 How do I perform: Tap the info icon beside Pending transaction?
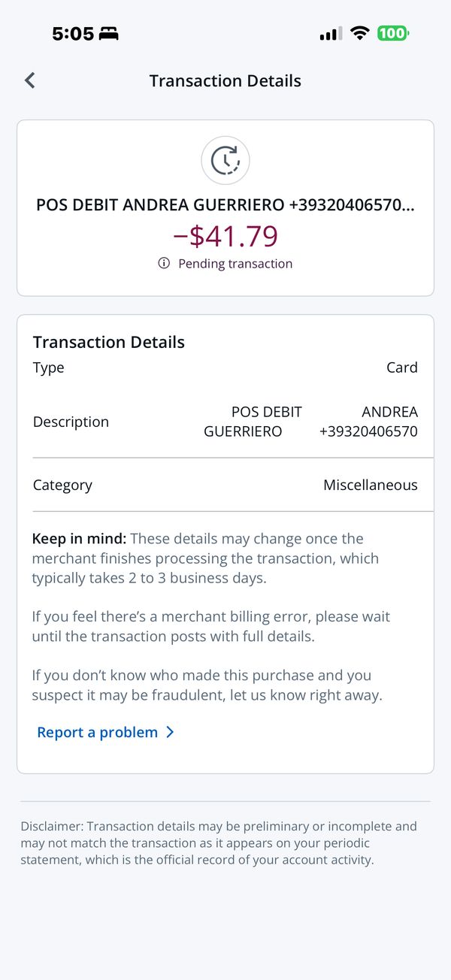coord(164,264)
